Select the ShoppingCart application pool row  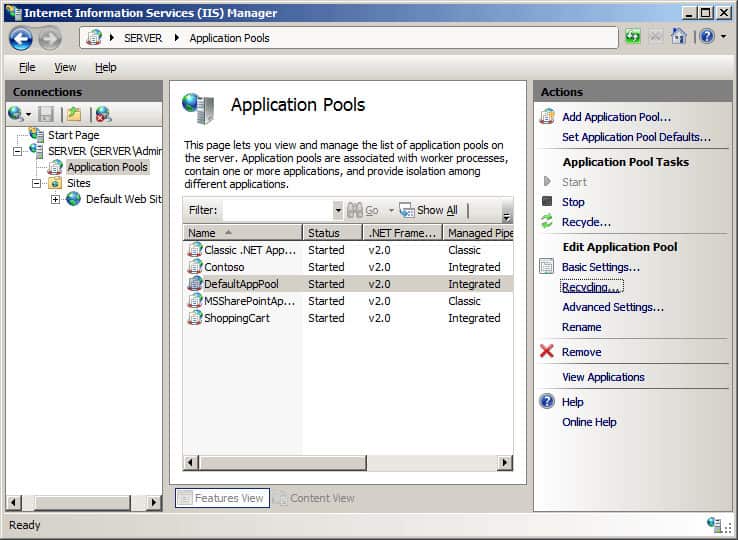236,318
